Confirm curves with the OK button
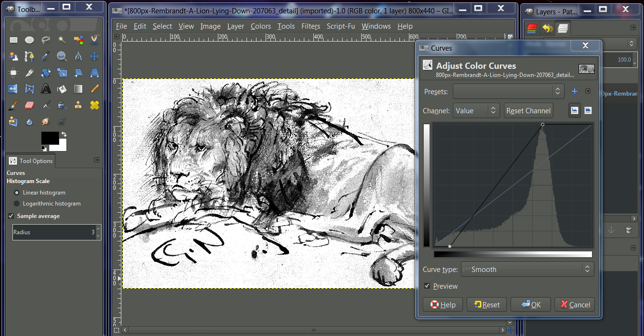The height and width of the screenshot is (336, 644). click(x=531, y=305)
